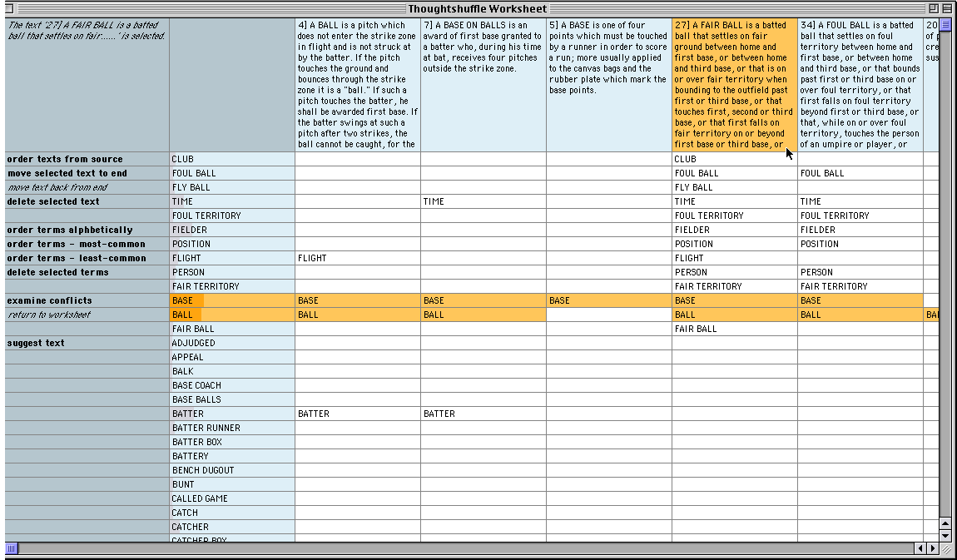This screenshot has width=957, height=560.
Task: Select BATTER BOX in the term list
Action: coord(232,442)
